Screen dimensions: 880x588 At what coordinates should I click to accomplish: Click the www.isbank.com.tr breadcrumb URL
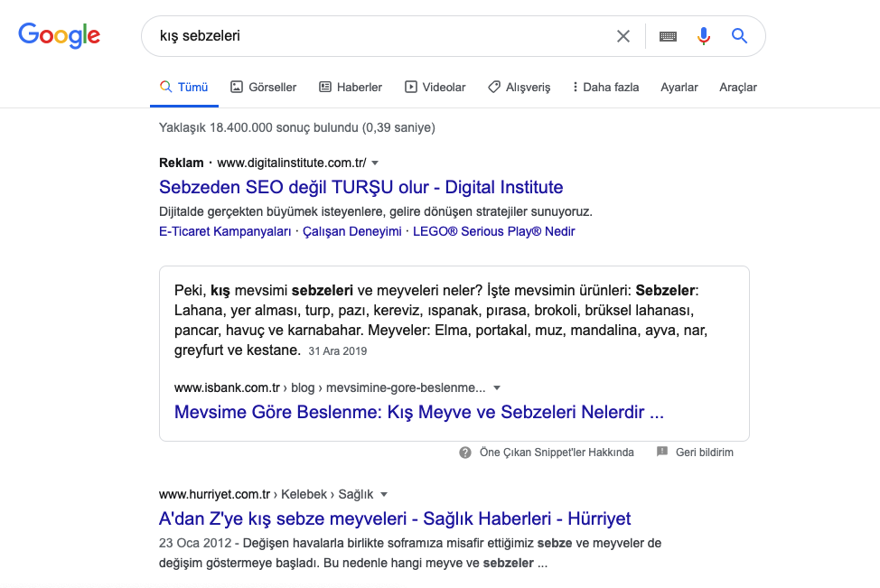click(x=227, y=387)
